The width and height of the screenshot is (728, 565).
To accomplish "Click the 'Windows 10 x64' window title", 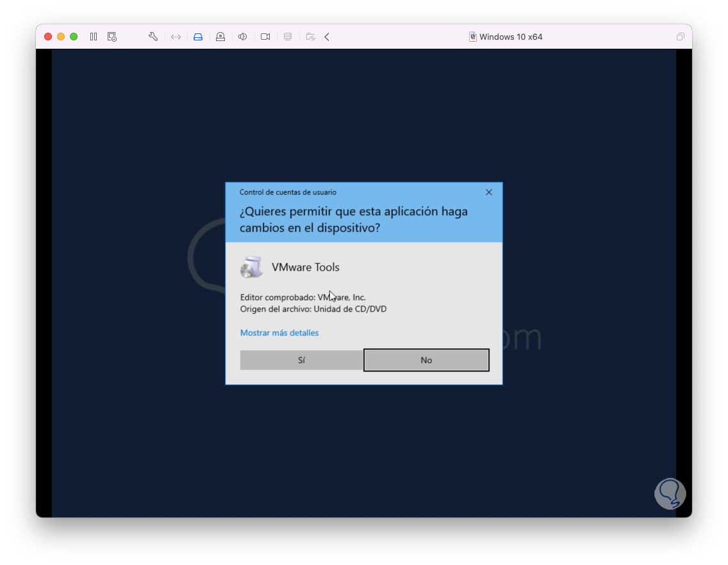I will point(511,37).
